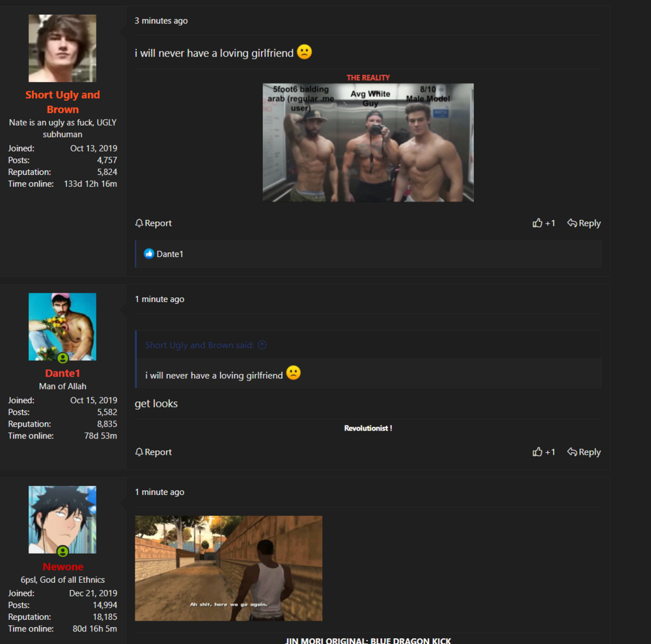The height and width of the screenshot is (644, 651).
Task: Click the GTA San Andreas image in Newone's post
Action: click(x=228, y=568)
